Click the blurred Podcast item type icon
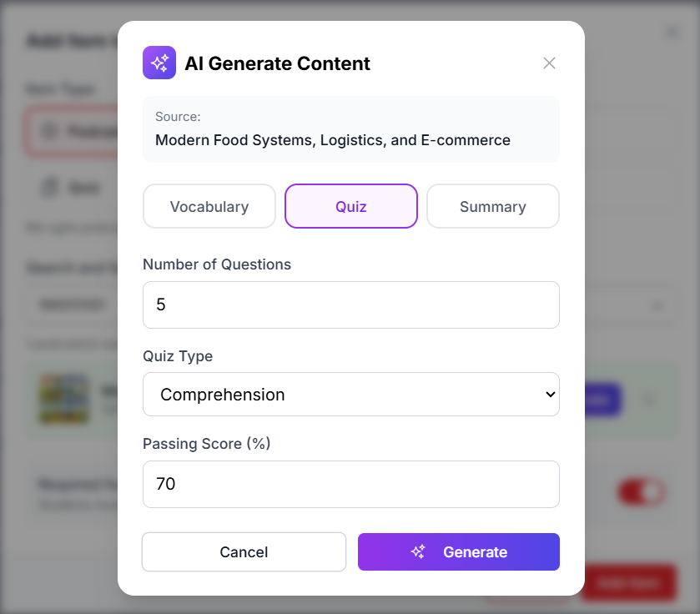This screenshot has height=614, width=700. (49, 132)
